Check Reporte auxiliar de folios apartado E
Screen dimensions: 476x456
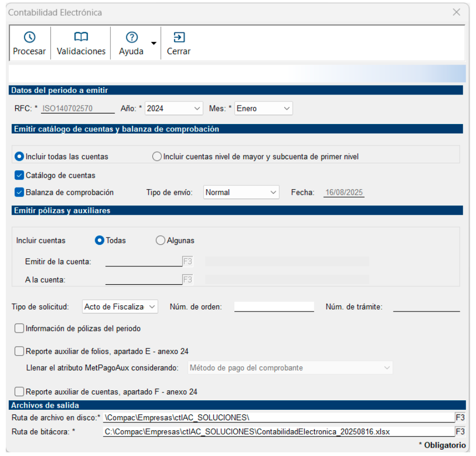[x=19, y=351]
